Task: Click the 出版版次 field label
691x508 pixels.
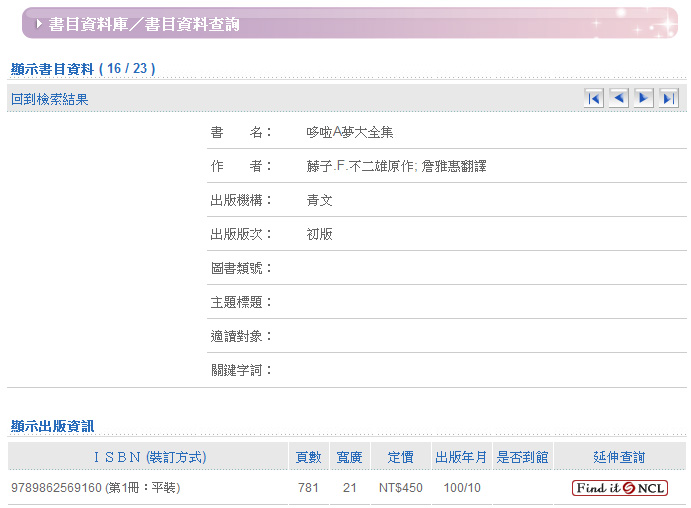Action: (x=241, y=234)
